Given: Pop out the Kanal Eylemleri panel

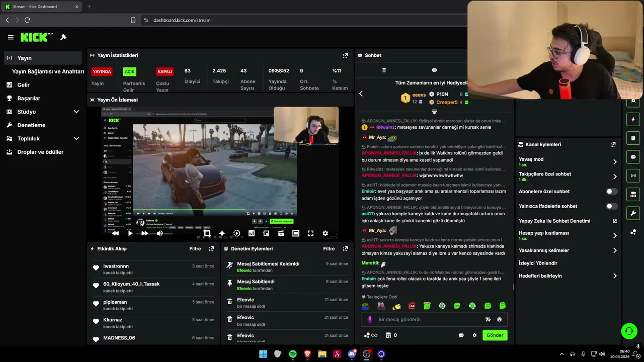Looking at the screenshot, I should (613, 144).
